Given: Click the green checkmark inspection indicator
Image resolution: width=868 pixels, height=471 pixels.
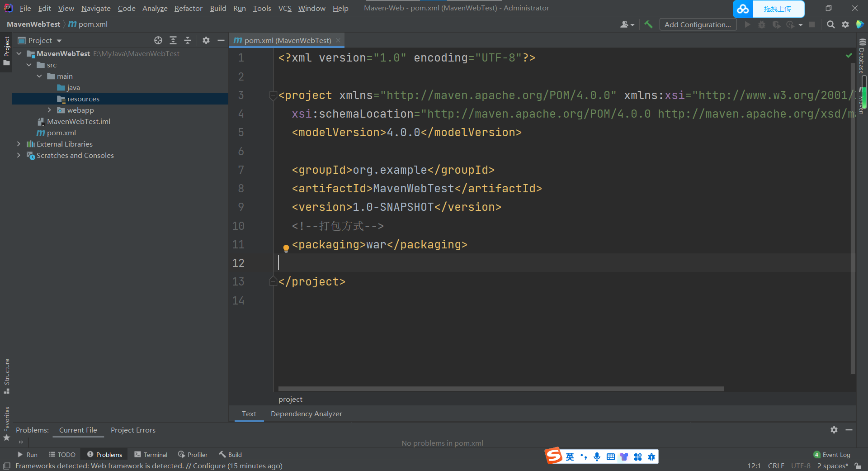Looking at the screenshot, I should coord(849,55).
